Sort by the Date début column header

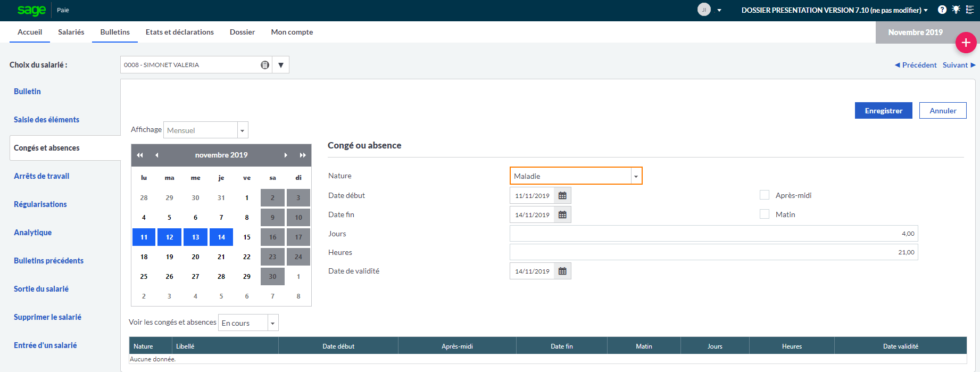338,346
